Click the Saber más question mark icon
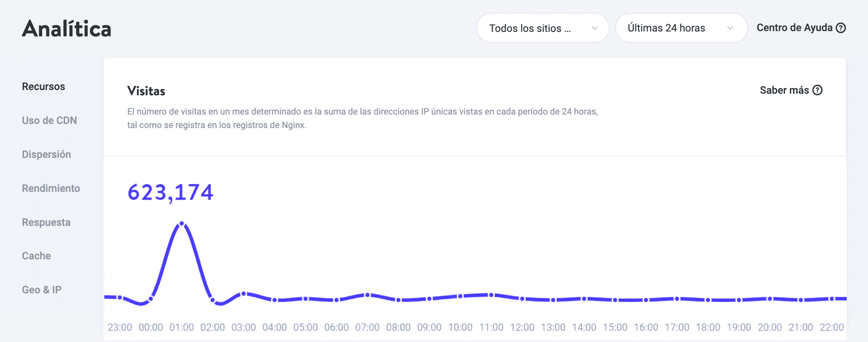The image size is (868, 342). click(x=817, y=90)
